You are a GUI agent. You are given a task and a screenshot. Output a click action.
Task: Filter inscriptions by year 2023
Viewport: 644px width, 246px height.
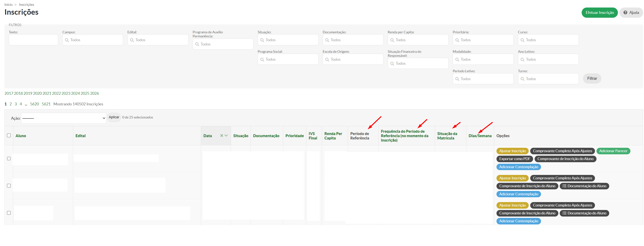pos(66,93)
